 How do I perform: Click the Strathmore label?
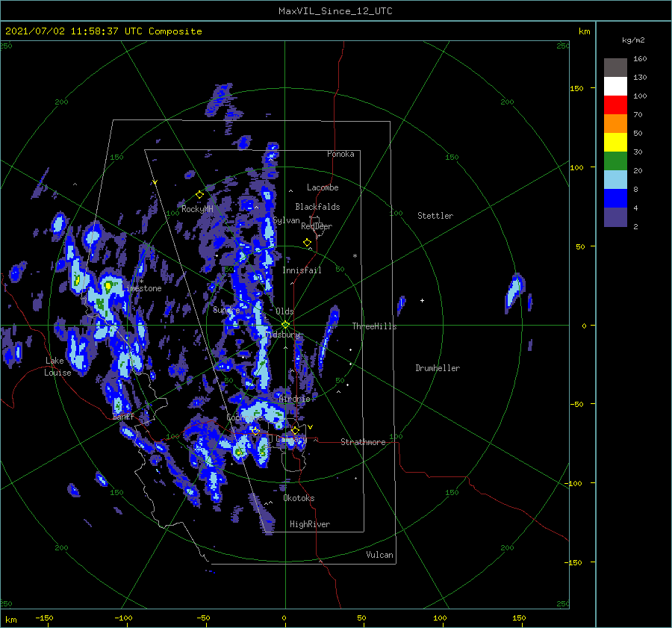(363, 442)
